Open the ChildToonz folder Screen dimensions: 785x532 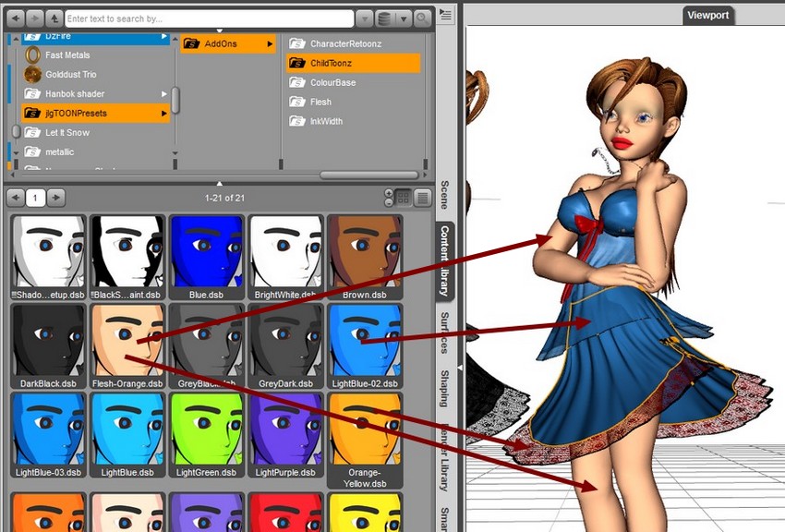coord(353,63)
